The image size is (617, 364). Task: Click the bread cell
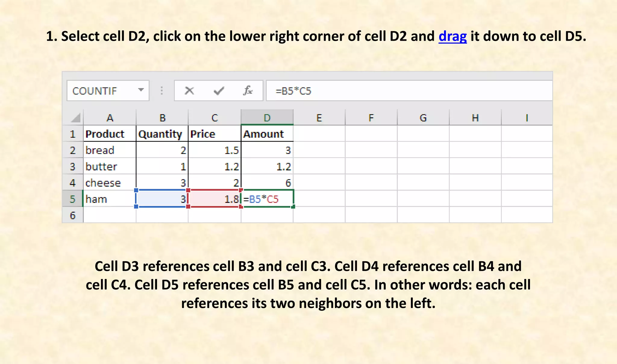click(110, 150)
